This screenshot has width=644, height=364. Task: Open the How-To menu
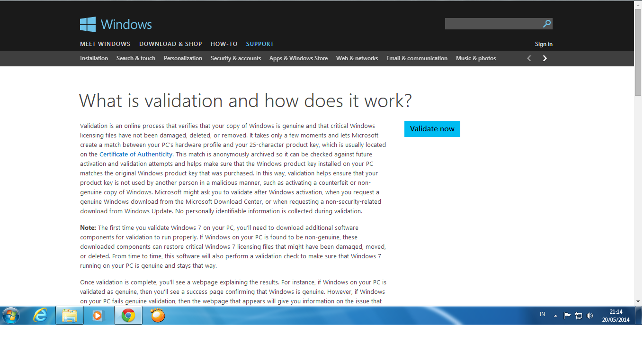[224, 44]
